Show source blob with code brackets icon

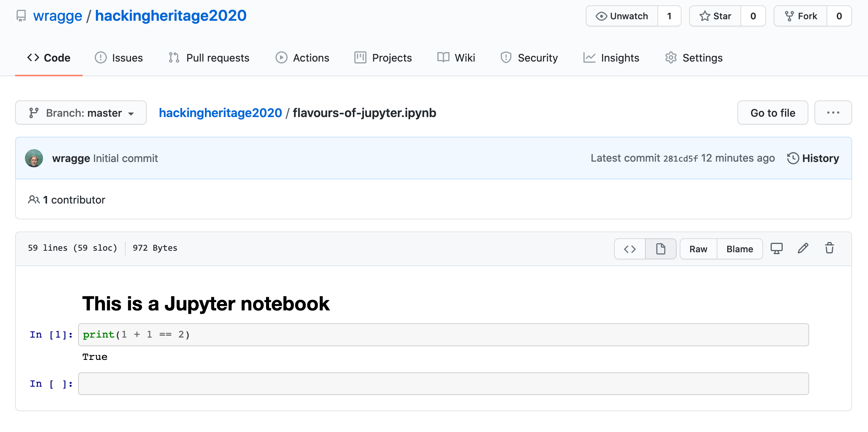click(630, 249)
